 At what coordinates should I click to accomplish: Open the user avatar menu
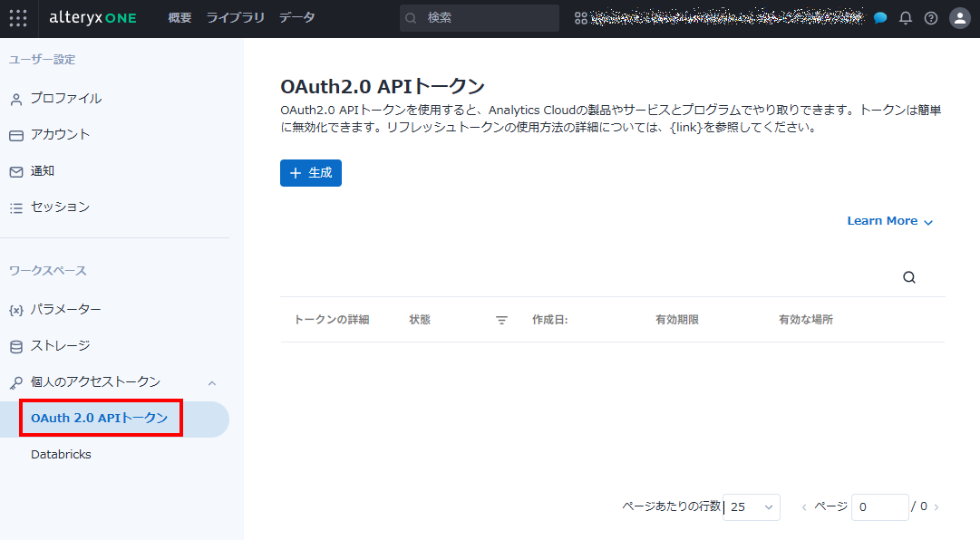click(x=959, y=18)
